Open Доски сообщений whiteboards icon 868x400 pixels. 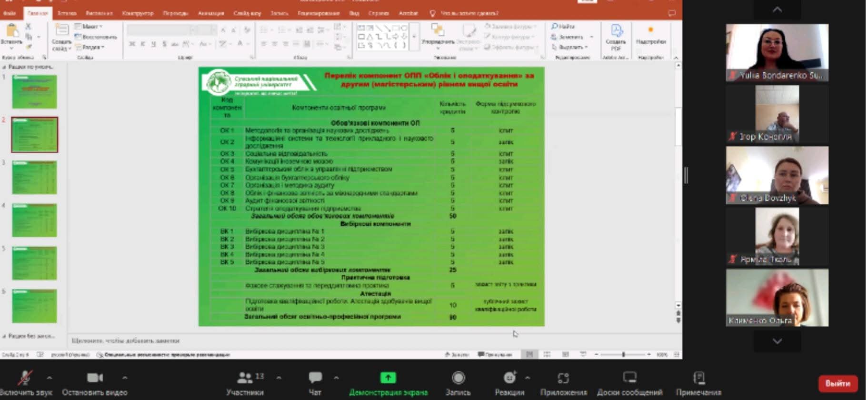pyautogui.click(x=629, y=378)
